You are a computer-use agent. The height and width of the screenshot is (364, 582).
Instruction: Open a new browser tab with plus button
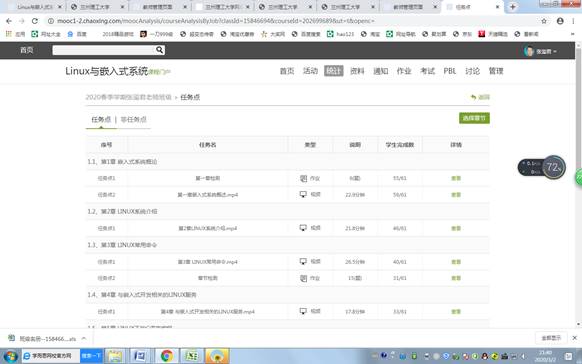click(513, 7)
